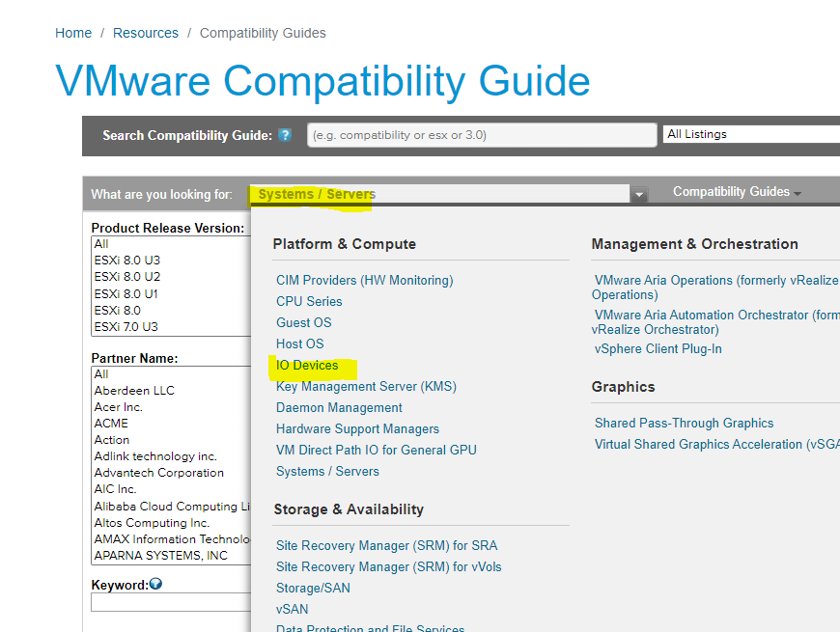Click the Storage & Availability heading

pos(349,509)
